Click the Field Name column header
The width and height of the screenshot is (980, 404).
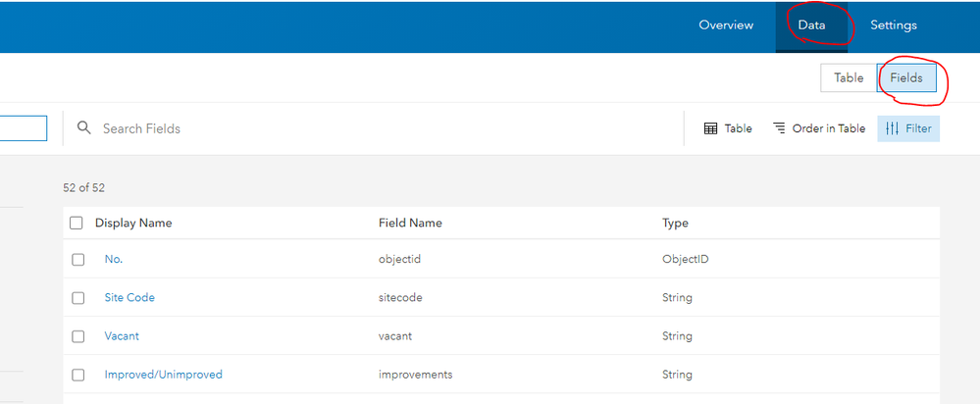[410, 223]
